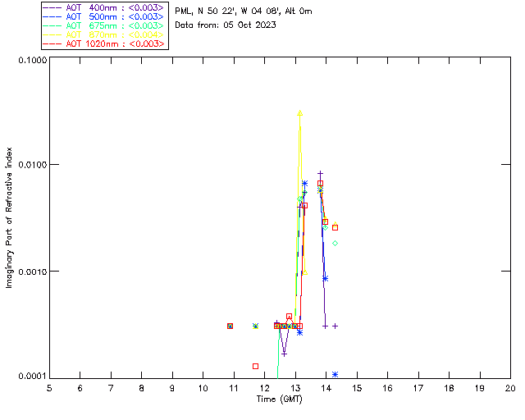Click the AOT 400nm legend entry
The width and height of the screenshot is (525, 420).
tap(104, 7)
